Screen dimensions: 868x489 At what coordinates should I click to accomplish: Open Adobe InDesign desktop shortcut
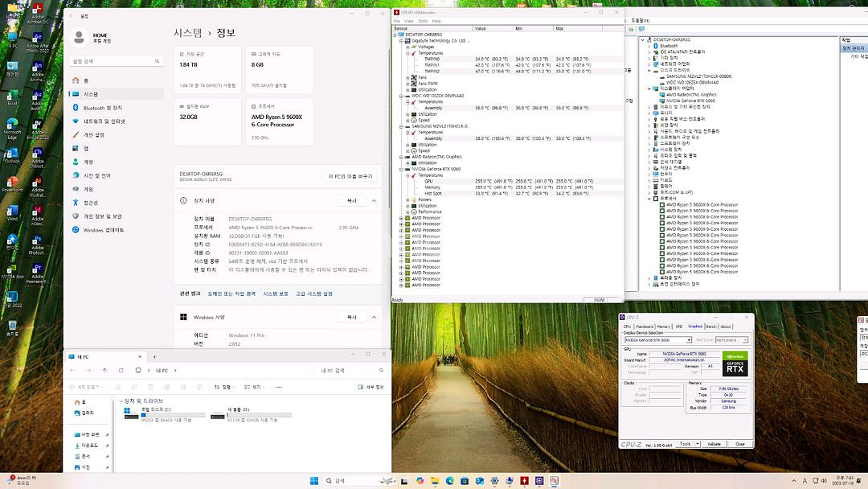[x=37, y=216]
